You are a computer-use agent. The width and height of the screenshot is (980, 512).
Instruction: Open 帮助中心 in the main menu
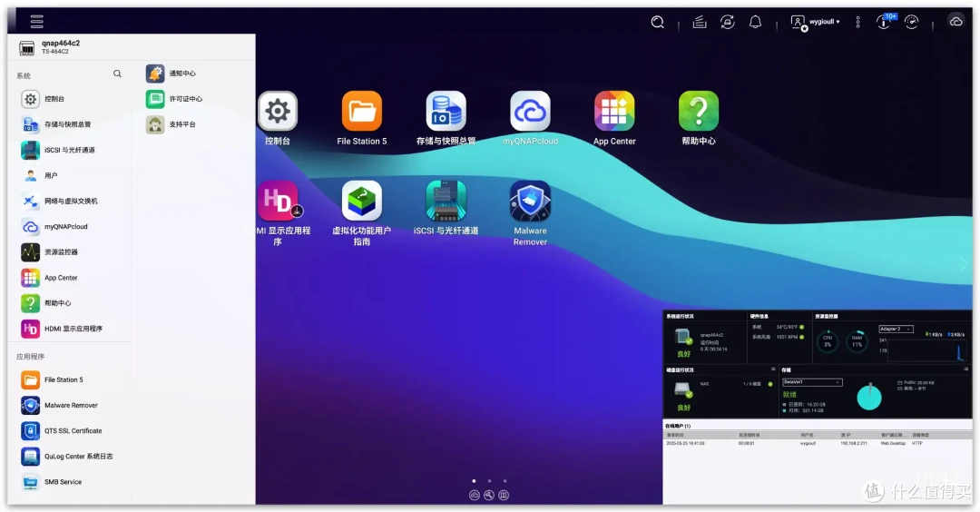click(46, 303)
